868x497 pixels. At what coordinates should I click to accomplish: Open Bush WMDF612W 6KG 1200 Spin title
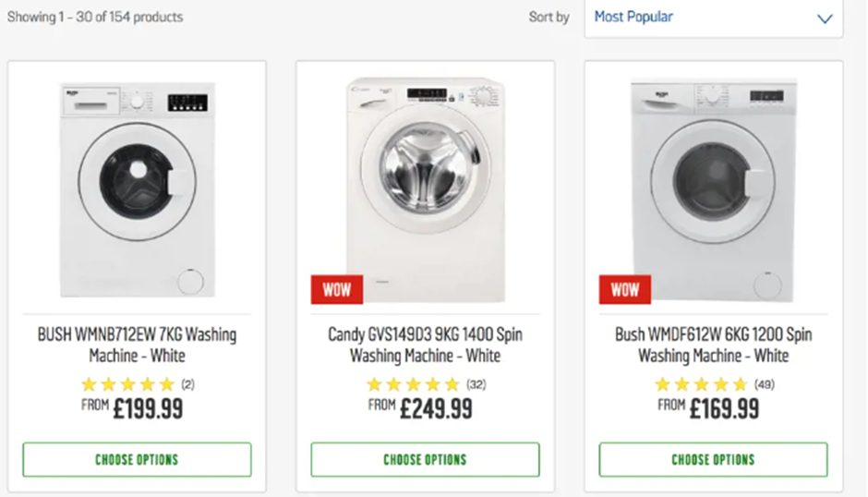[x=713, y=345]
